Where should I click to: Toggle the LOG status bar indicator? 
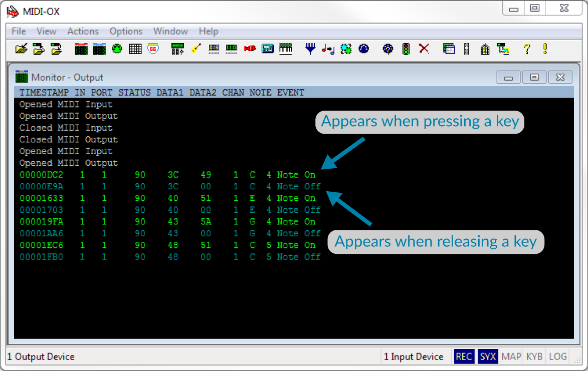558,356
